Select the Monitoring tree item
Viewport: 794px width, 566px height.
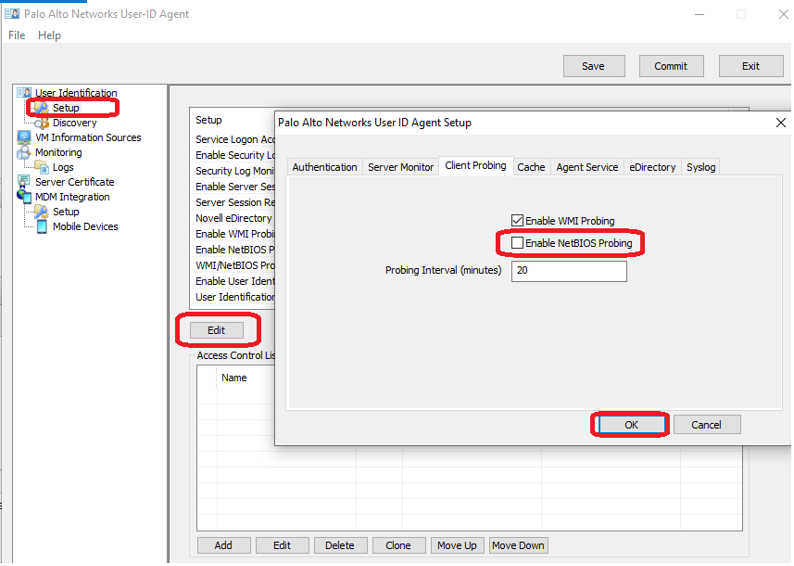[x=59, y=152]
